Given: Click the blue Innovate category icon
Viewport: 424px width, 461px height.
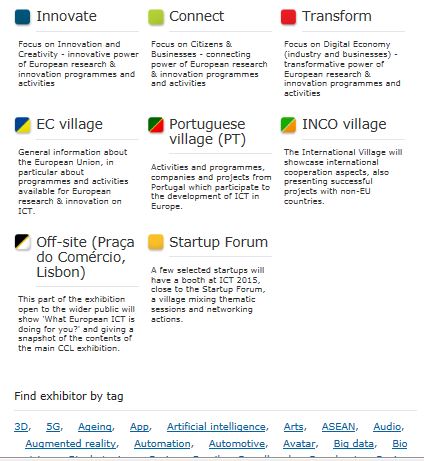Looking at the screenshot, I should [x=23, y=17].
